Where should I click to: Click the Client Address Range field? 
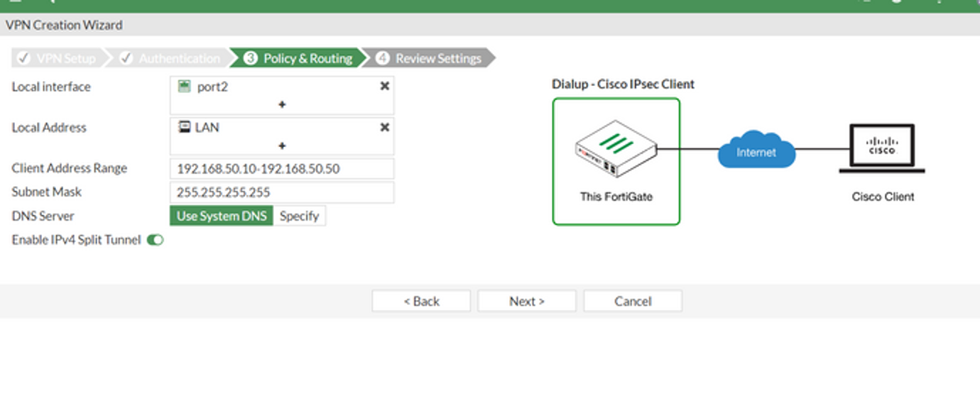click(281, 169)
